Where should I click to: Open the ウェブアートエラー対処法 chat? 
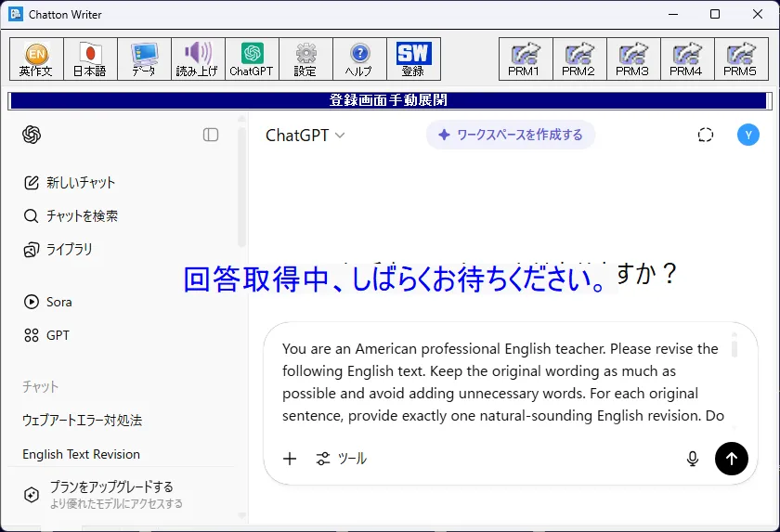coord(82,421)
